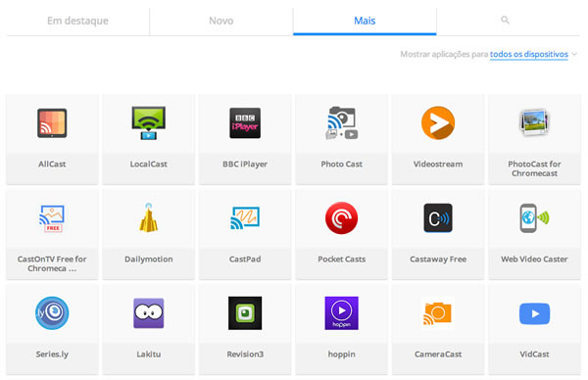Click the Lakitu text label
Image resolution: width=588 pixels, height=380 pixels.
[149, 355]
